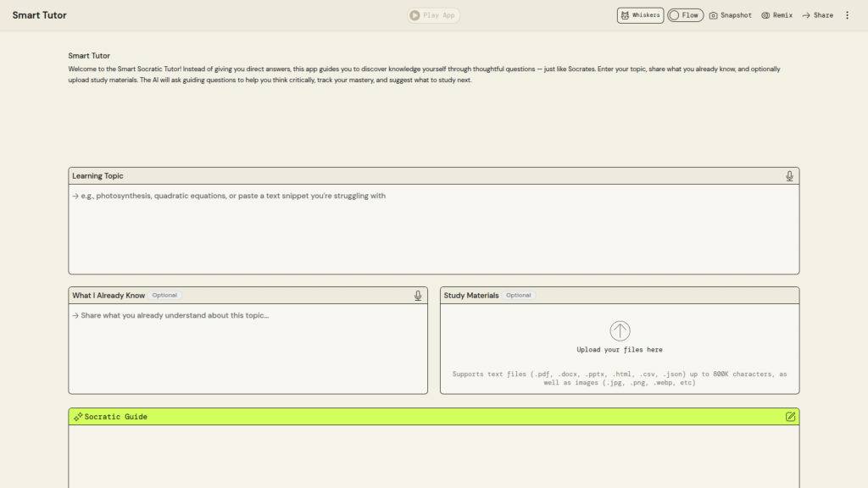Focus the What I Already Know text area
This screenshot has width=868, height=488.
coord(248,347)
